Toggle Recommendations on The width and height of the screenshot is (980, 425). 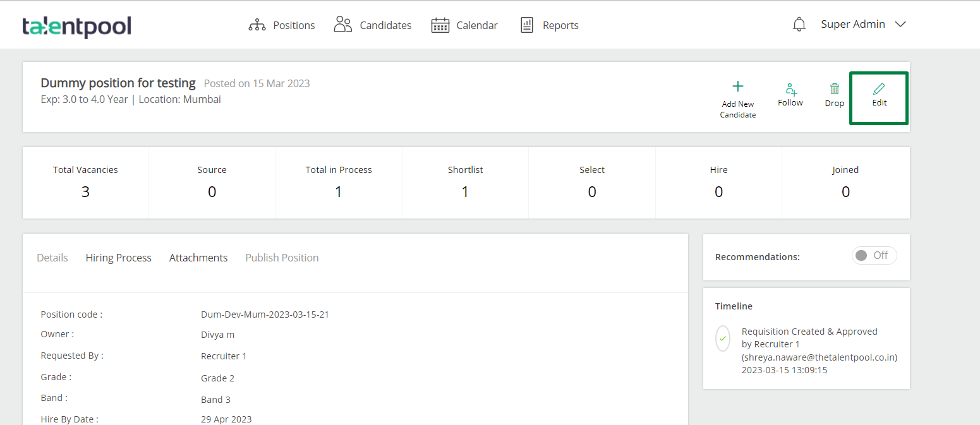pos(874,255)
